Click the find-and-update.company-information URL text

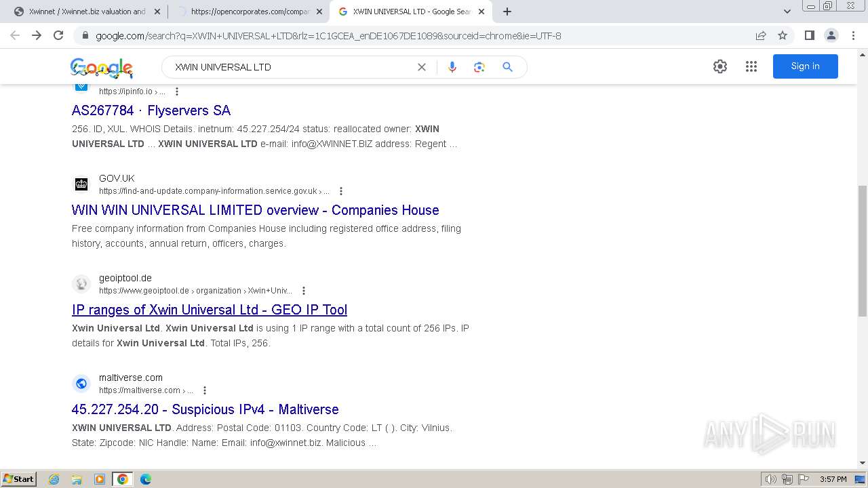click(x=214, y=191)
